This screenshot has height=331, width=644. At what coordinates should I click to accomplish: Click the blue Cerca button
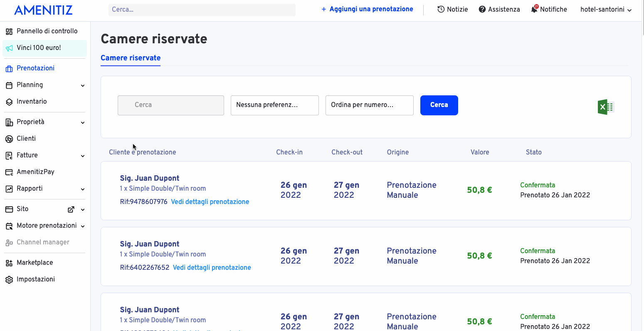coord(439,105)
